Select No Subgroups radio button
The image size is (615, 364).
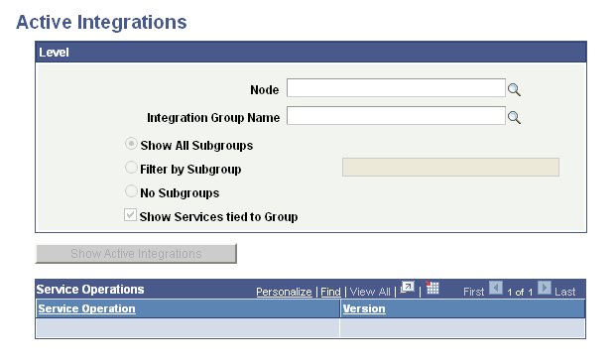pyautogui.click(x=131, y=191)
